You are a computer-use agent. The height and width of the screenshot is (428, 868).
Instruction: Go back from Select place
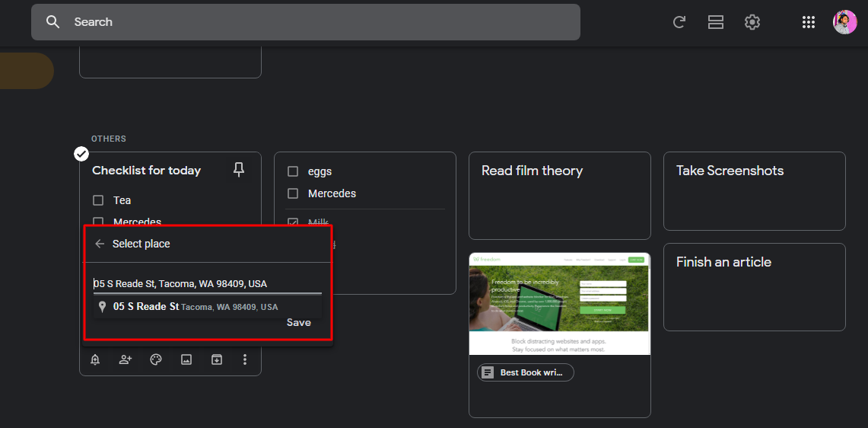tap(100, 244)
